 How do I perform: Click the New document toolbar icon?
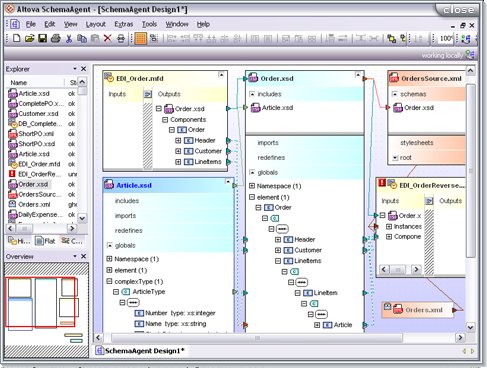[16, 39]
